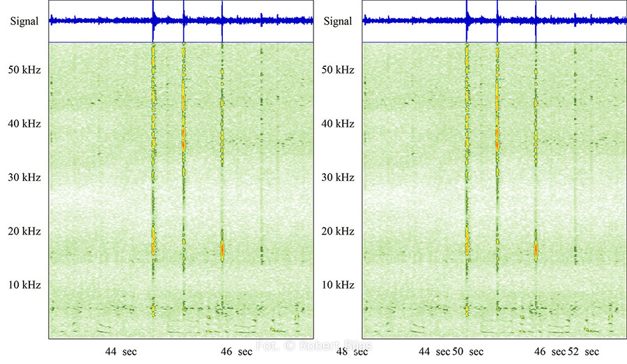The height and width of the screenshot is (364, 627).
Task: Select the 48 sec time marker
Action: point(351,352)
